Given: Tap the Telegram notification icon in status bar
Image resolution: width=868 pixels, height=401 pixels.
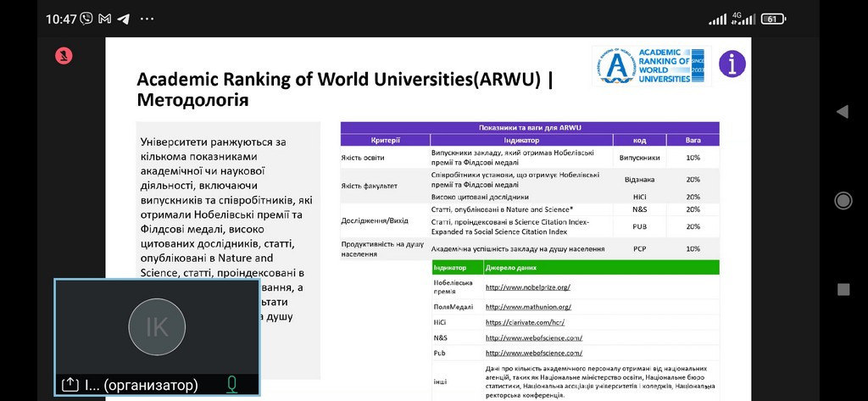Looking at the screenshot, I should coord(124,19).
